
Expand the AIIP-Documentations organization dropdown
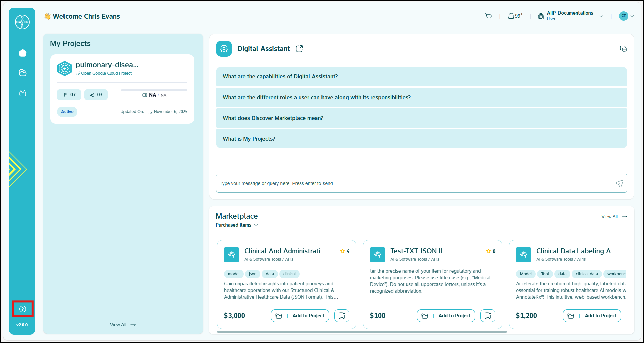[x=601, y=16]
